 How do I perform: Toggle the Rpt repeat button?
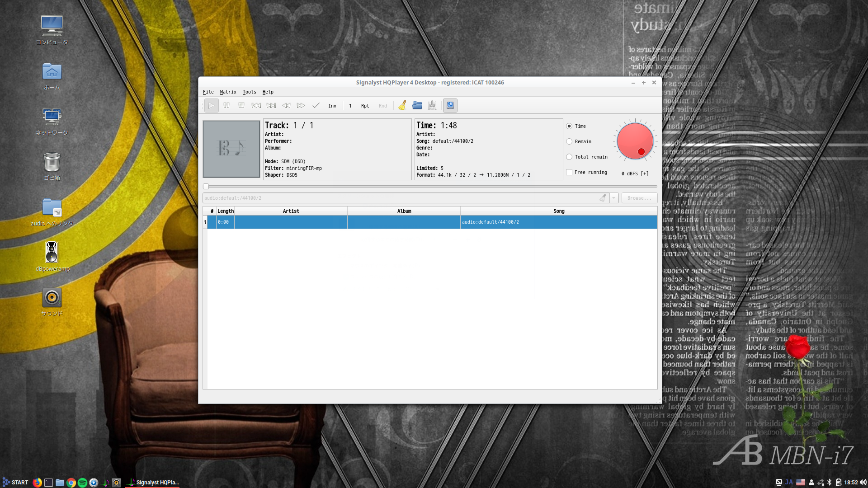(x=365, y=106)
